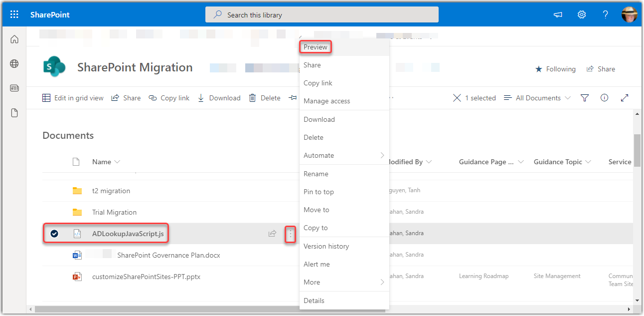644x316 pixels.
Task: Click the filter funnel icon
Action: [x=585, y=98]
